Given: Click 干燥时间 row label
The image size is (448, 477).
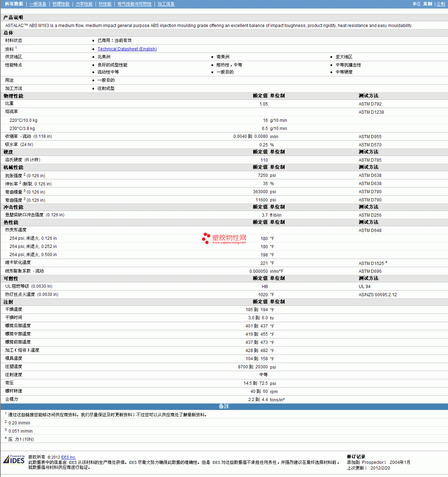Looking at the screenshot, I should [14, 318].
